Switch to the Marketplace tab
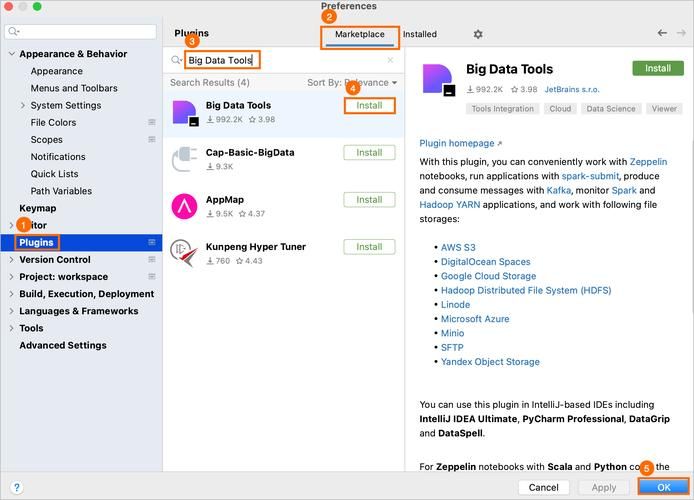The width and height of the screenshot is (694, 500). [359, 35]
